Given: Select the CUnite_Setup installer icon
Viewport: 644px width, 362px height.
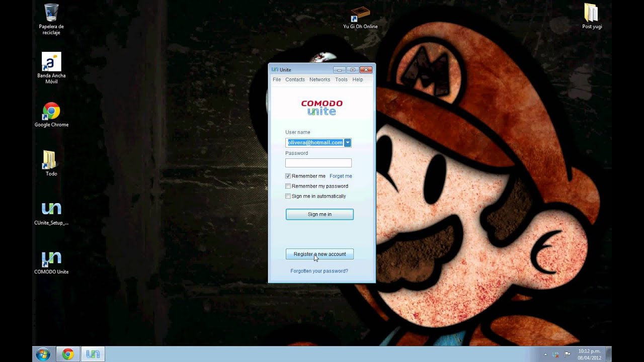Looking at the screenshot, I should 51,214.
